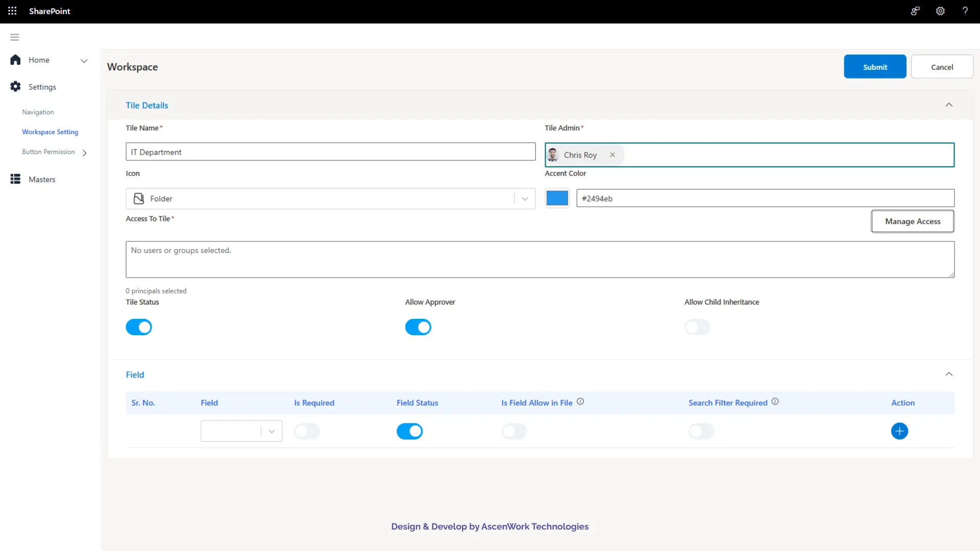Screen dimensions: 980x551
Task: Click the Workspace page title
Action: (132, 67)
